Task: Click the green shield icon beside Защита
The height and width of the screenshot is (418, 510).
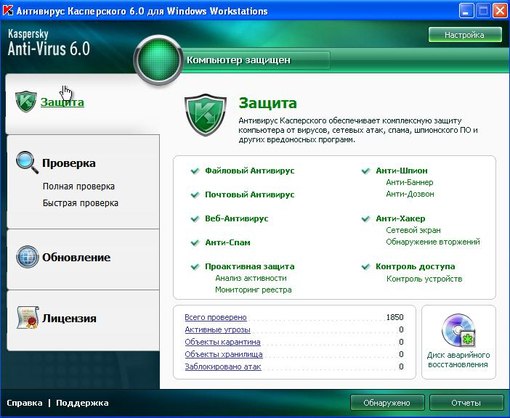Action: click(26, 101)
